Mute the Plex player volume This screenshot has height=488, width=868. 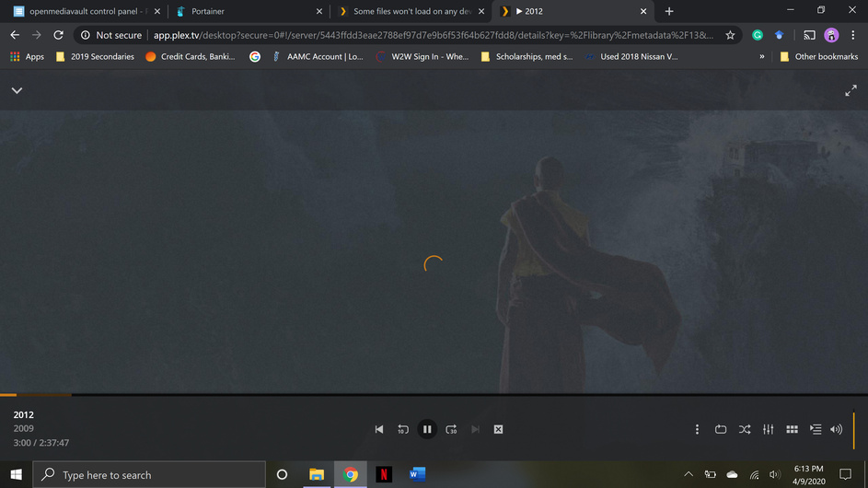(837, 429)
